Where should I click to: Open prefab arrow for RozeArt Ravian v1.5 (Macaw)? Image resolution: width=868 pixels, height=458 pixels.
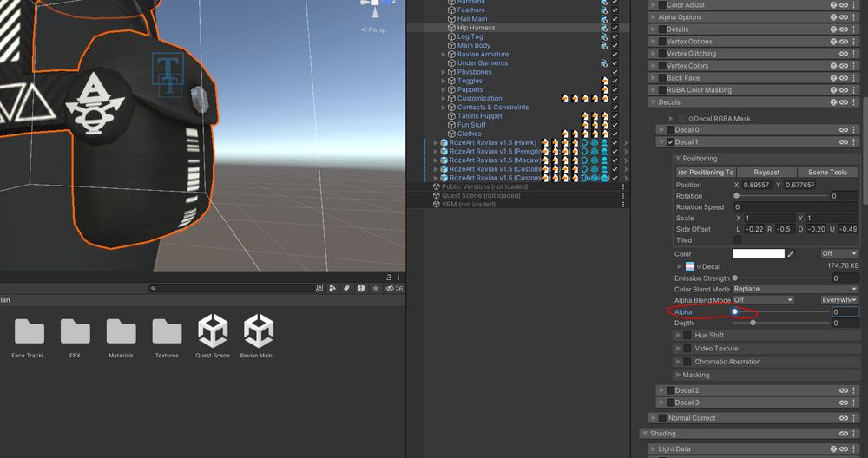pos(626,160)
